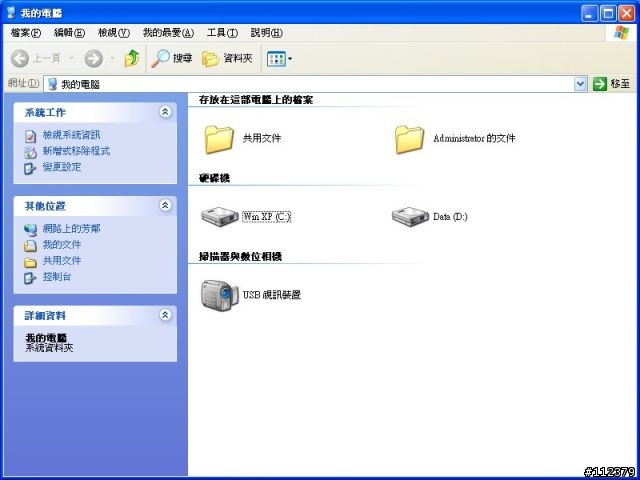Open the 檔案(F) menu
Screen dimensions: 640x480
(x=26, y=33)
